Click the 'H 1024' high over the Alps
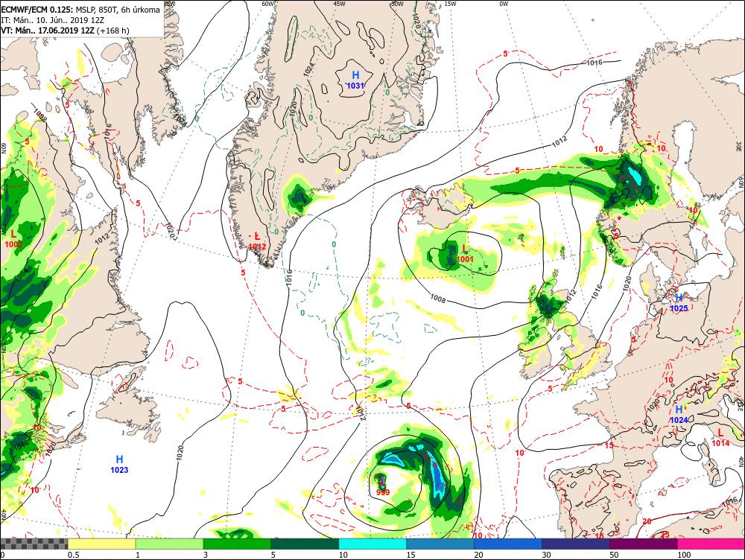The width and height of the screenshot is (745, 560). tap(679, 414)
